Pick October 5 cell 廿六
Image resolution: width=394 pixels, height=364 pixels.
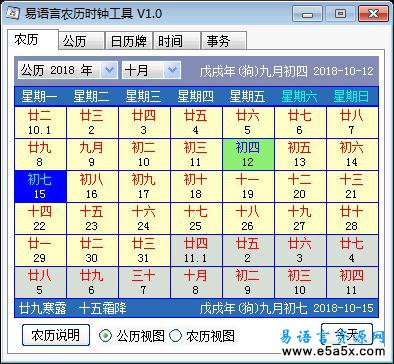click(x=248, y=122)
